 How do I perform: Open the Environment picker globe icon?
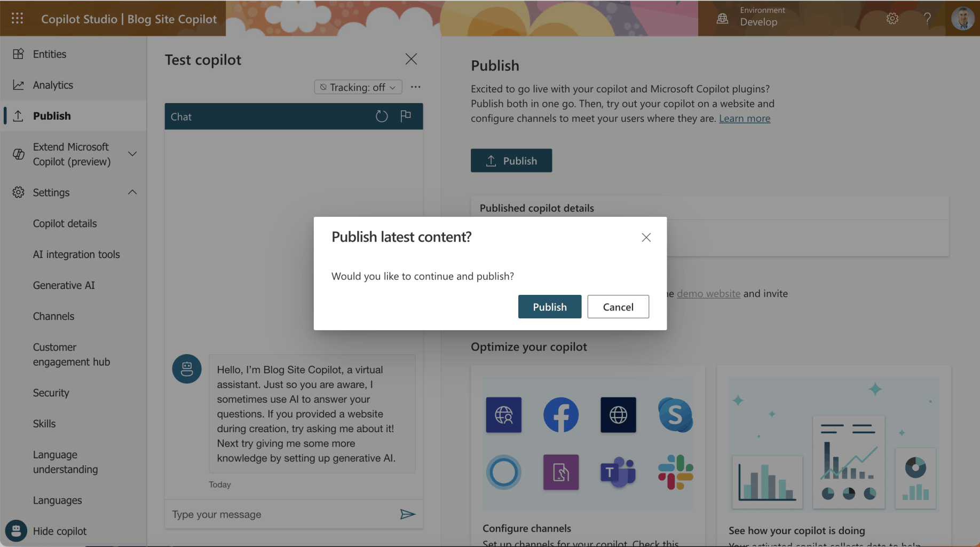[x=722, y=19]
